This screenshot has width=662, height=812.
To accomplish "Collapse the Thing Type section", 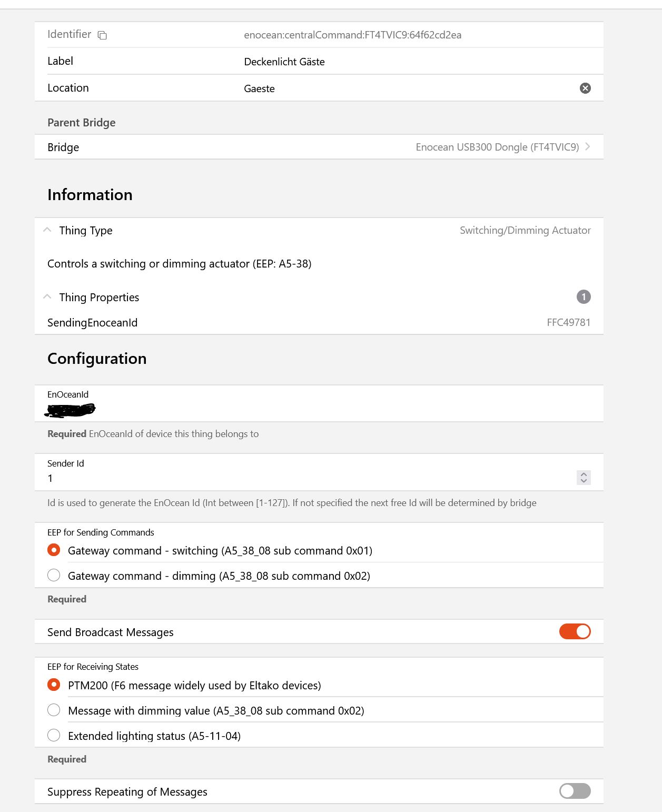I will (47, 230).
